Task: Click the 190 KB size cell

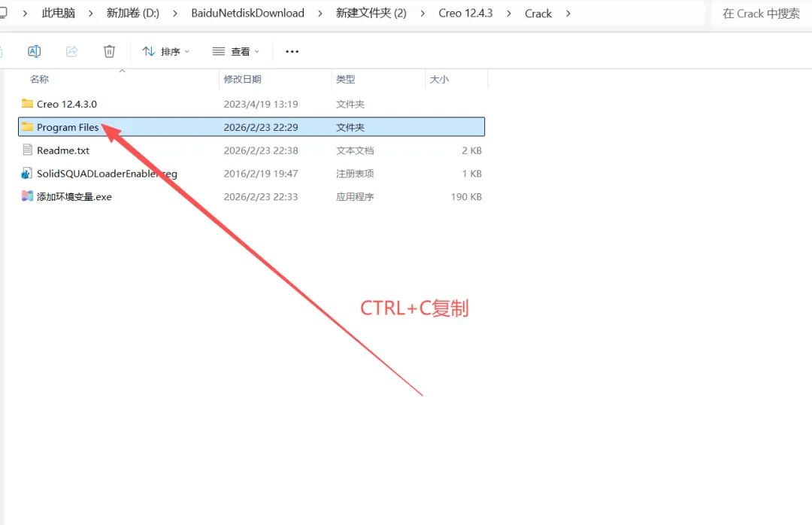Action: tap(466, 197)
